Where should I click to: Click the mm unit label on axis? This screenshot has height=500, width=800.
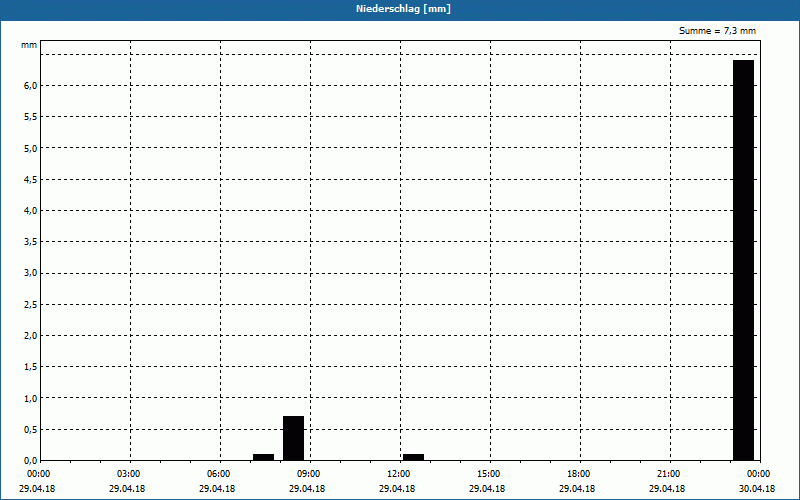29,45
